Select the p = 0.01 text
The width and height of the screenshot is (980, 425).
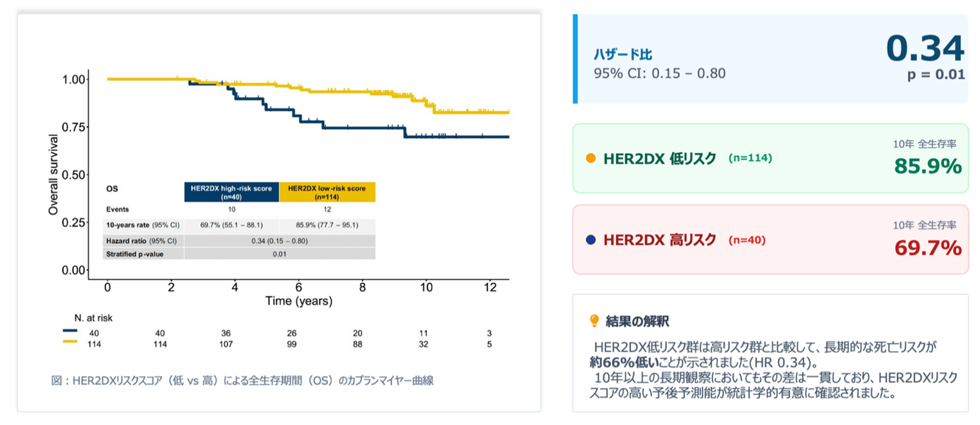coord(936,75)
